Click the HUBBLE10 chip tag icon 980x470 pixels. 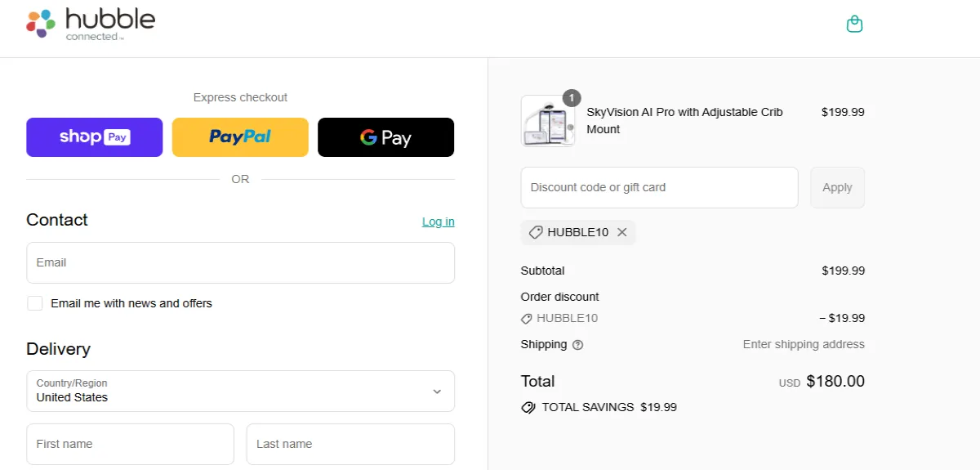tap(536, 232)
